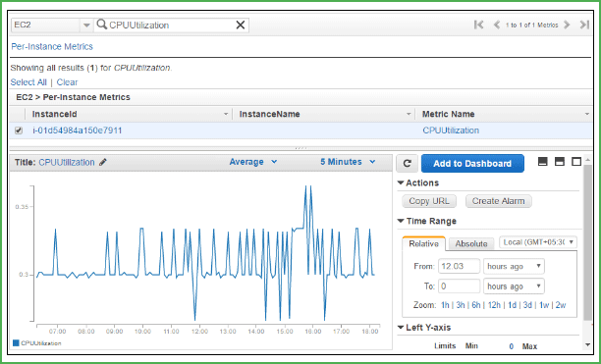Collapse the Time Range section
Image resolution: width=601 pixels, height=364 pixels.
[401, 221]
